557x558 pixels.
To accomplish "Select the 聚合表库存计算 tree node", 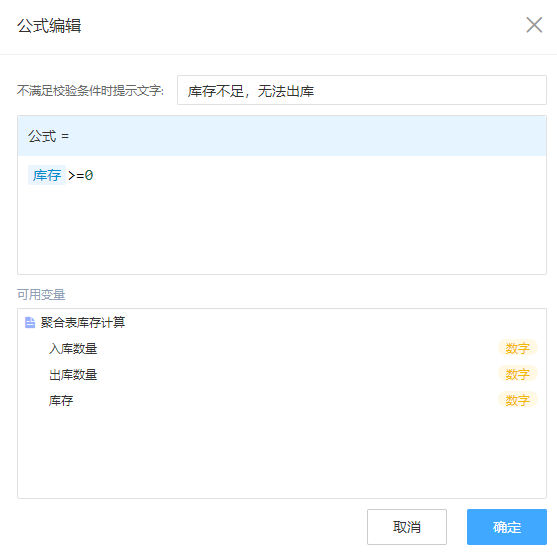I will tap(83, 322).
